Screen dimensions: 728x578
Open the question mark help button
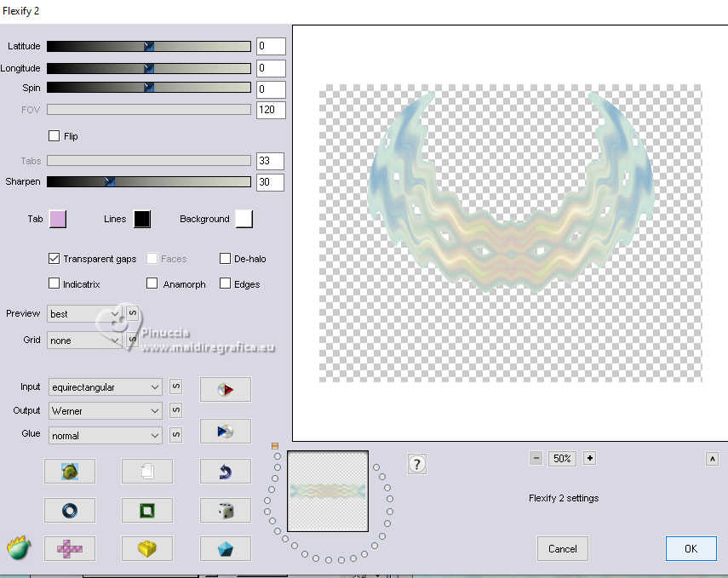(x=417, y=464)
